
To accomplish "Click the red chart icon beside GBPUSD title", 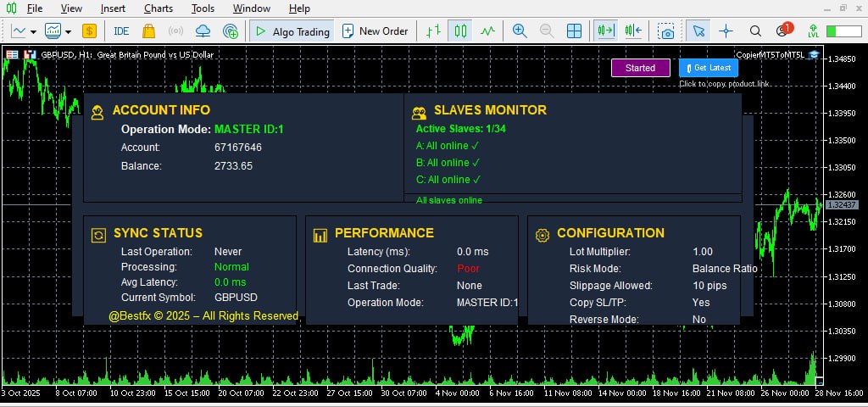I will 30,55.
